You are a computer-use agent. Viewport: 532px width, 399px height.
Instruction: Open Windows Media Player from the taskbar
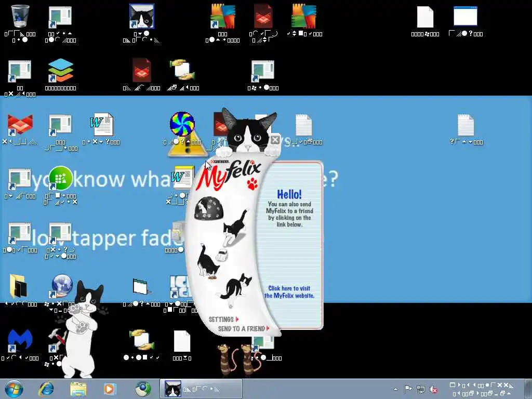click(x=110, y=389)
